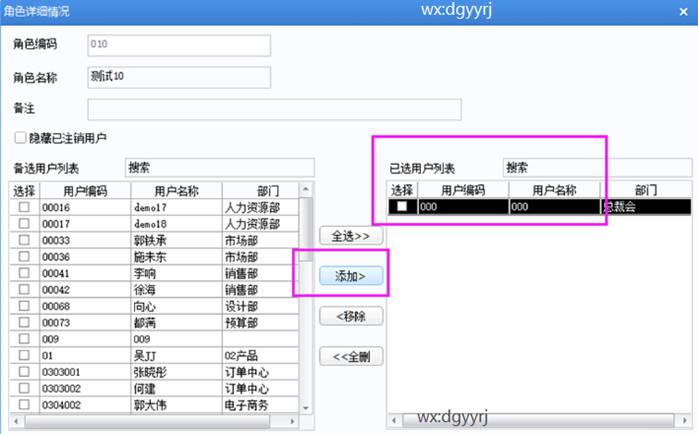Check the box for user 01 吴丁
Image resolution: width=698 pixels, height=434 pixels.
point(24,355)
